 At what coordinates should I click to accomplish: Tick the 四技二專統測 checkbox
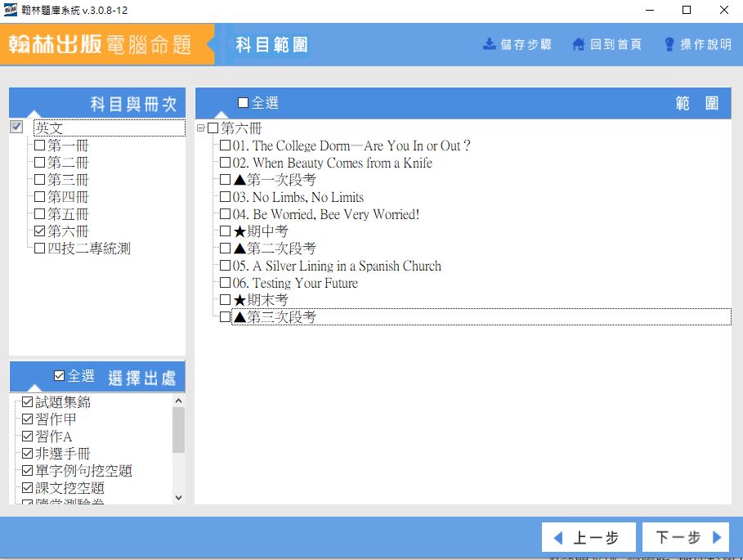tap(40, 248)
